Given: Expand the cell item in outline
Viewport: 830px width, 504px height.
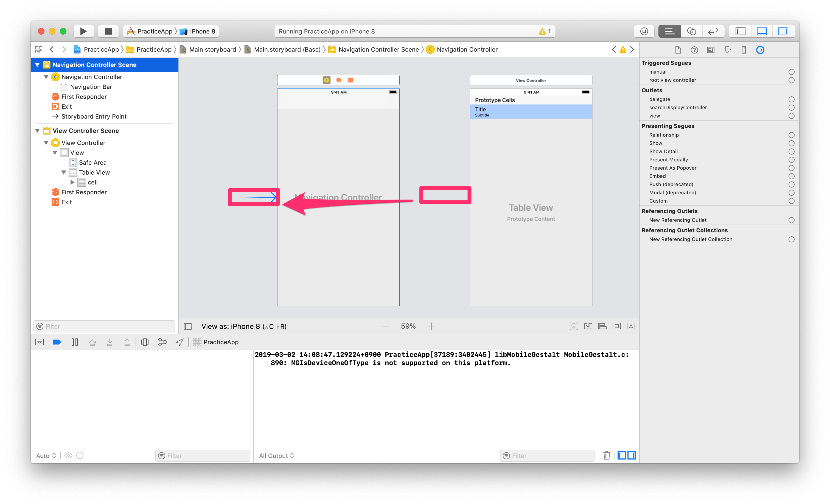Looking at the screenshot, I should 72,182.
